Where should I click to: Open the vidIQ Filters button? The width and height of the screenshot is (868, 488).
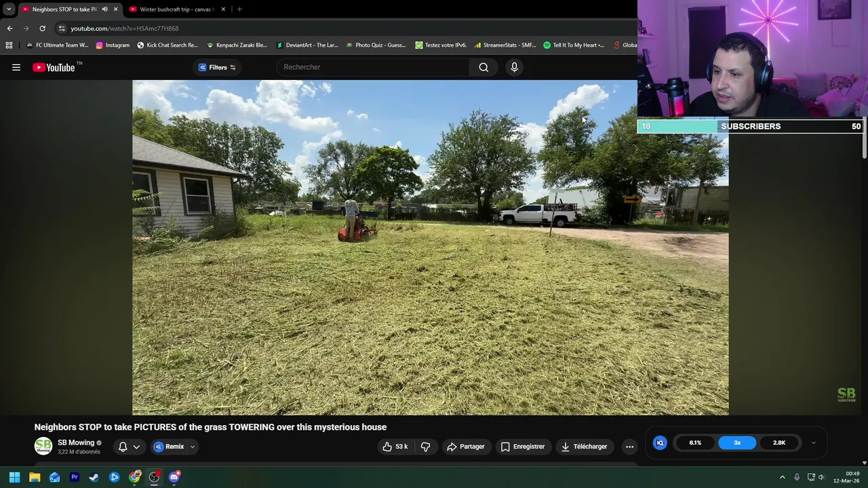[217, 67]
